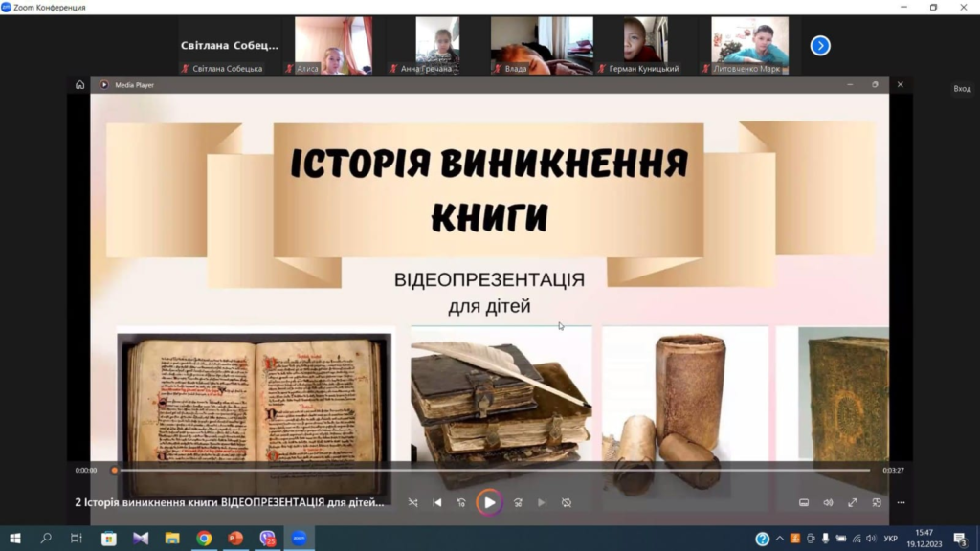Skip back 10 seconds
The width and height of the screenshot is (980, 551).
tap(461, 502)
